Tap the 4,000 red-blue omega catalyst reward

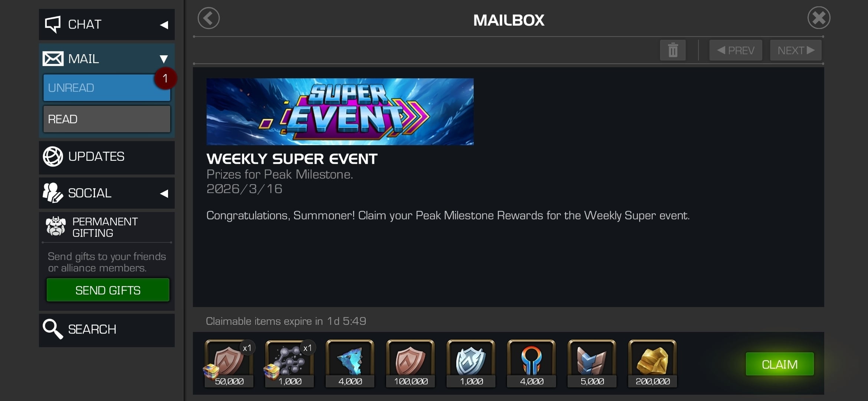(x=532, y=363)
